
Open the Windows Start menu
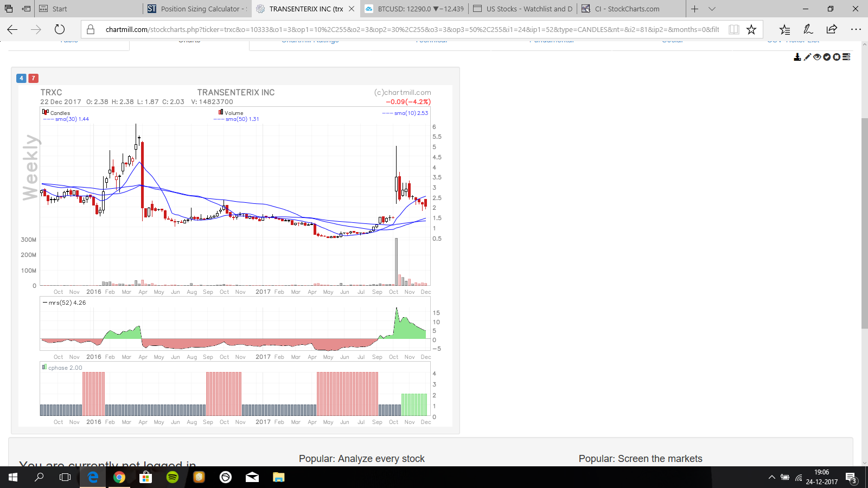pyautogui.click(x=13, y=477)
